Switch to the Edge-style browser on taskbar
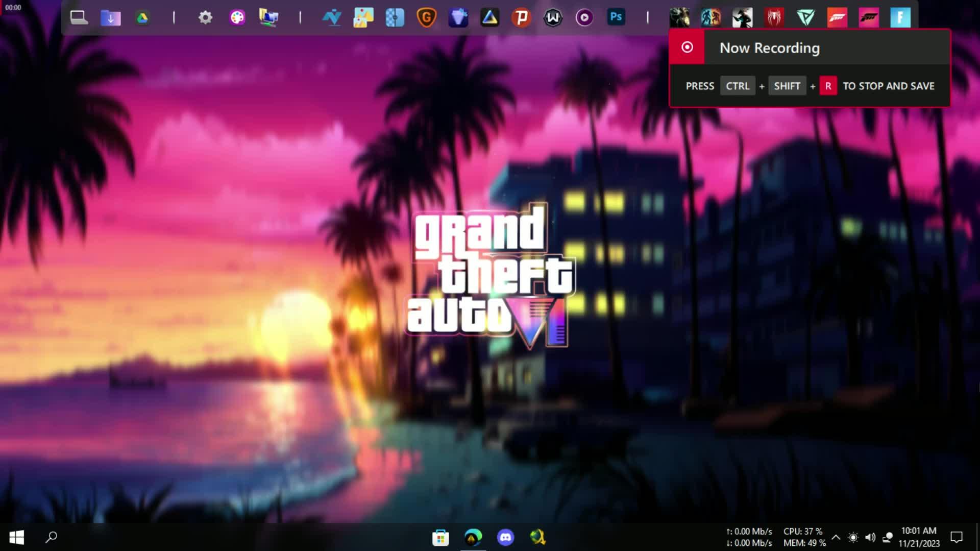This screenshot has width=980, height=551. pyautogui.click(x=473, y=537)
